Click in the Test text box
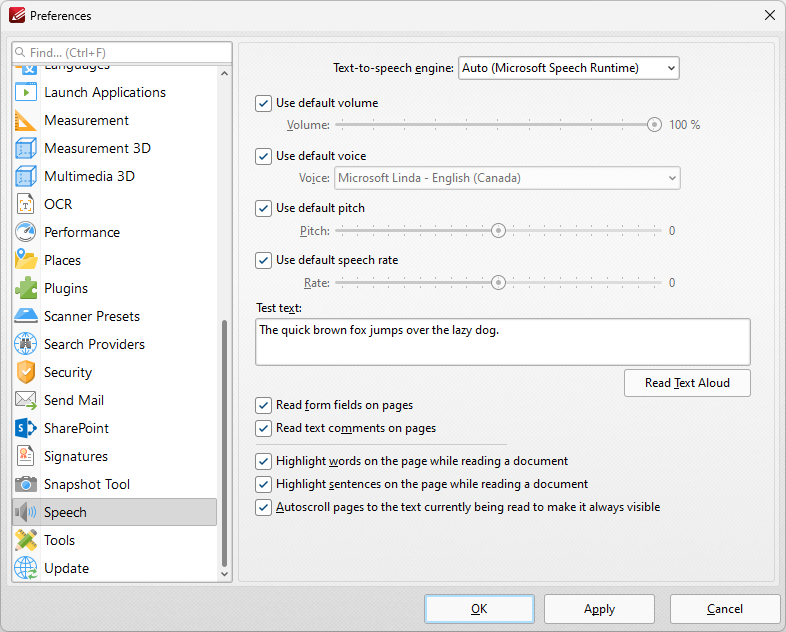 [x=503, y=342]
